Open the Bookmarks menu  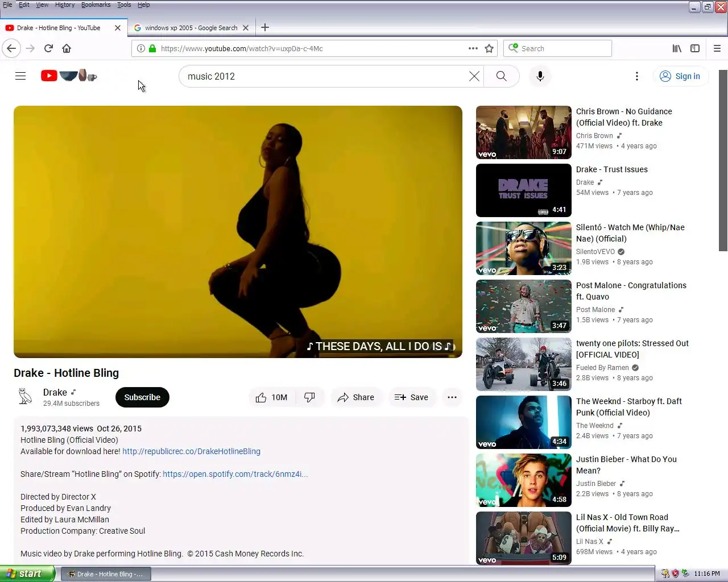pos(96,5)
